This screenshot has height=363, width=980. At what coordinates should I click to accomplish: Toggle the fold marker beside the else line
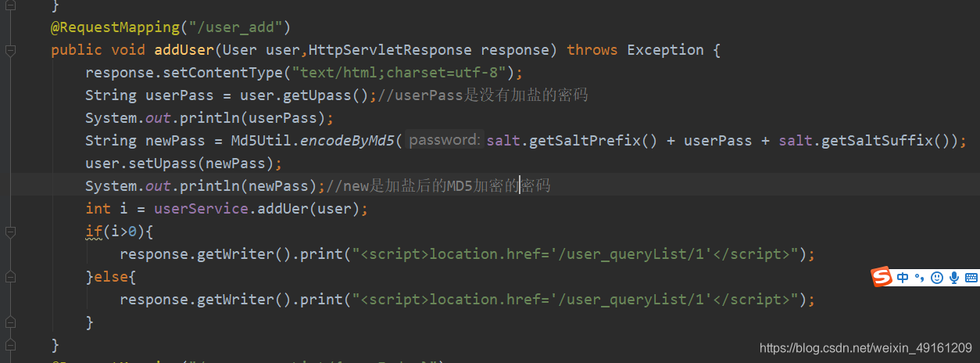point(10,278)
